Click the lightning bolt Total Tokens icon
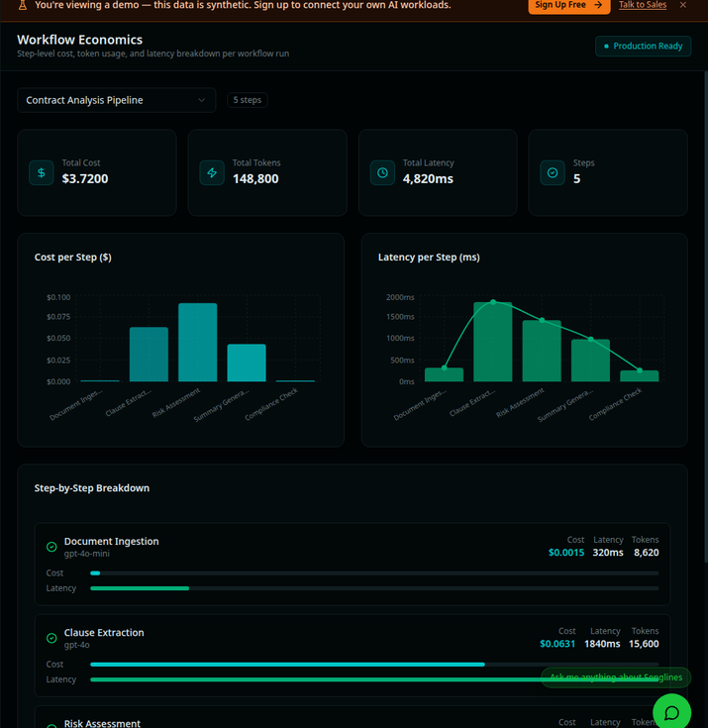 (212, 172)
